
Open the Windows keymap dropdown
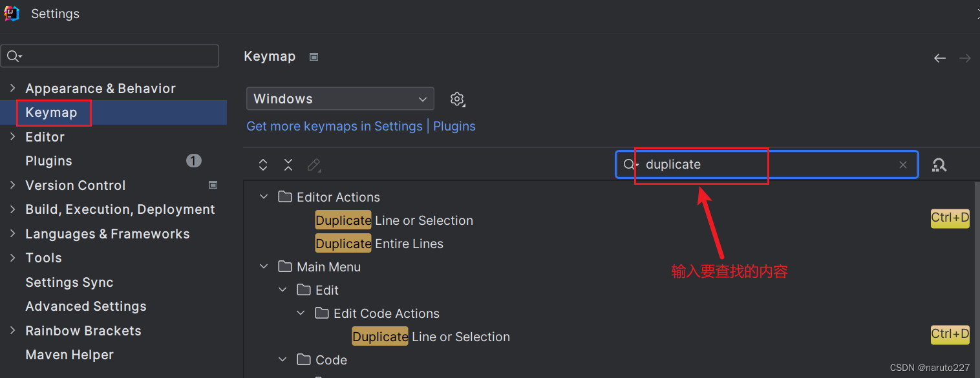340,99
